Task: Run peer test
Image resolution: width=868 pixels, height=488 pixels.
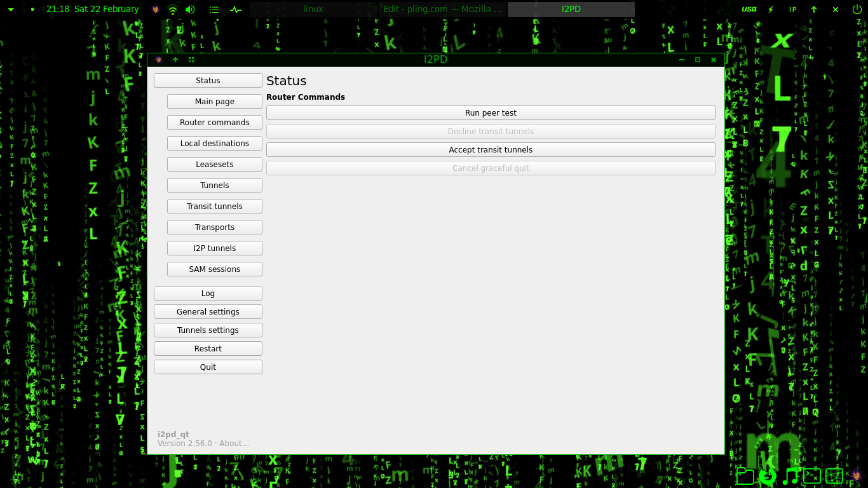Action: click(491, 113)
